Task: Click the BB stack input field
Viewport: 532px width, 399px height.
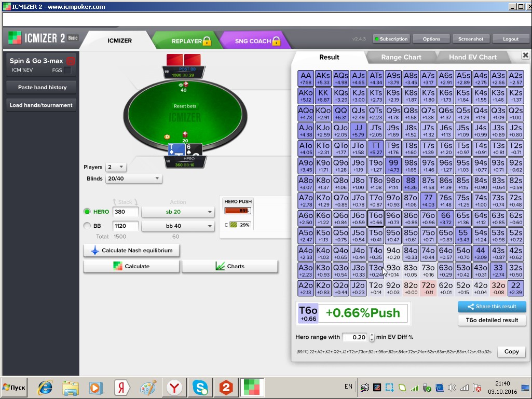Action: click(x=125, y=226)
